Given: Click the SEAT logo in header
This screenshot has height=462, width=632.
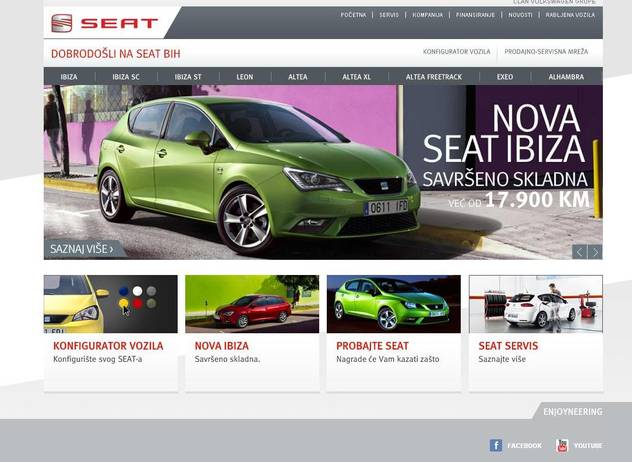Looking at the screenshot, I should [104, 23].
